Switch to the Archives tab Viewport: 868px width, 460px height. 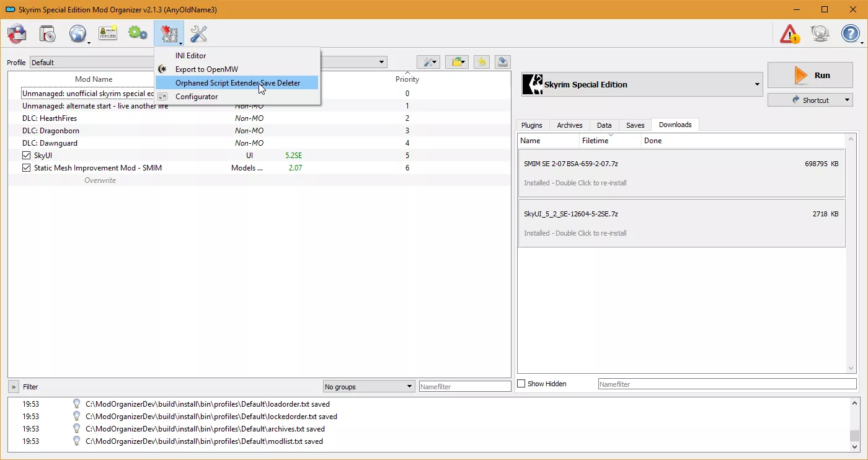point(569,125)
